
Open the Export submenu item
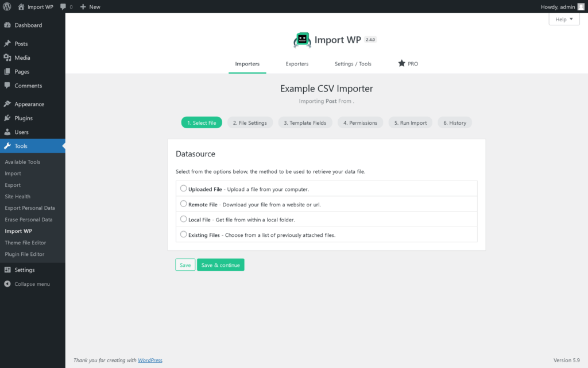click(13, 185)
